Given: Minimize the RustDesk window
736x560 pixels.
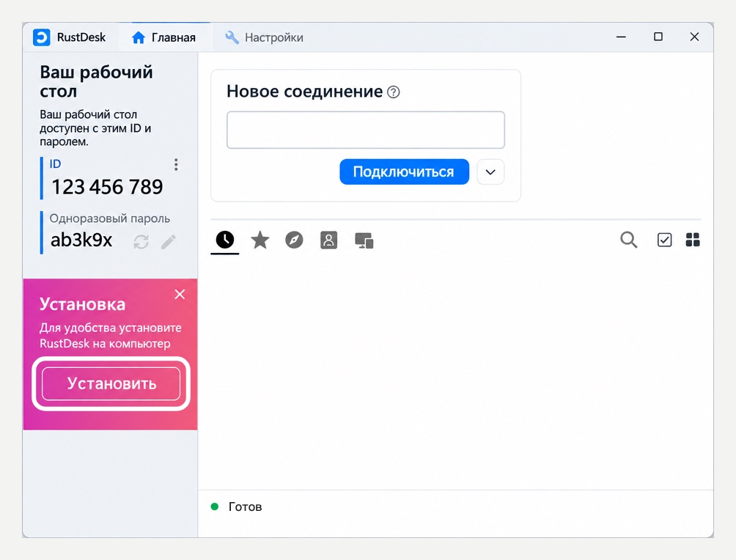Looking at the screenshot, I should [x=621, y=37].
